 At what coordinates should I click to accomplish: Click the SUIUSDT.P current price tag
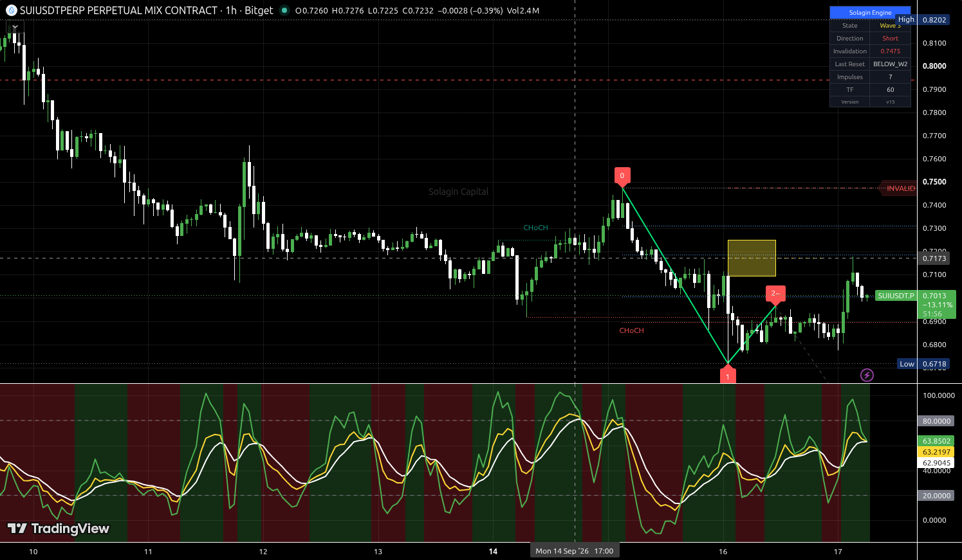[x=896, y=296]
